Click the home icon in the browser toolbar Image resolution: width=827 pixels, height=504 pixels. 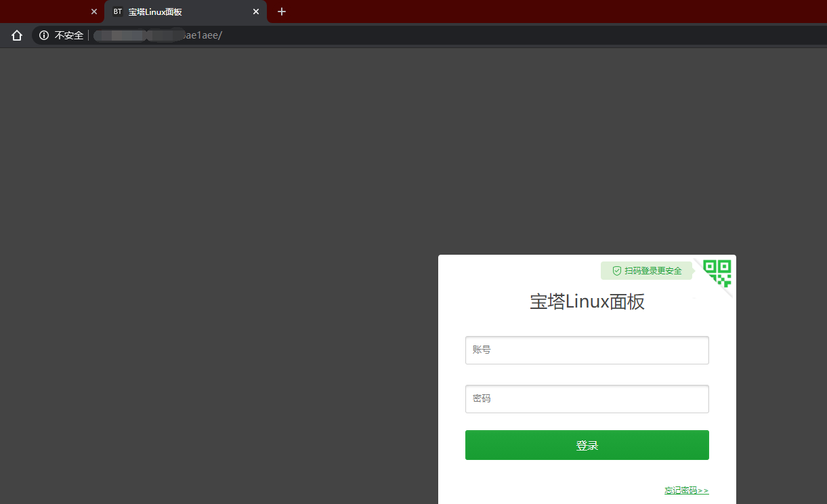coord(17,35)
